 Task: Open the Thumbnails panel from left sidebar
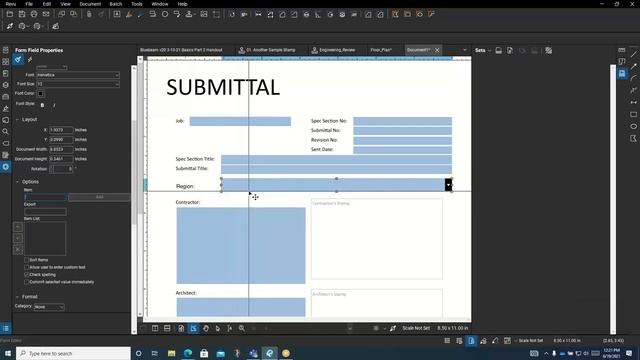6,62
